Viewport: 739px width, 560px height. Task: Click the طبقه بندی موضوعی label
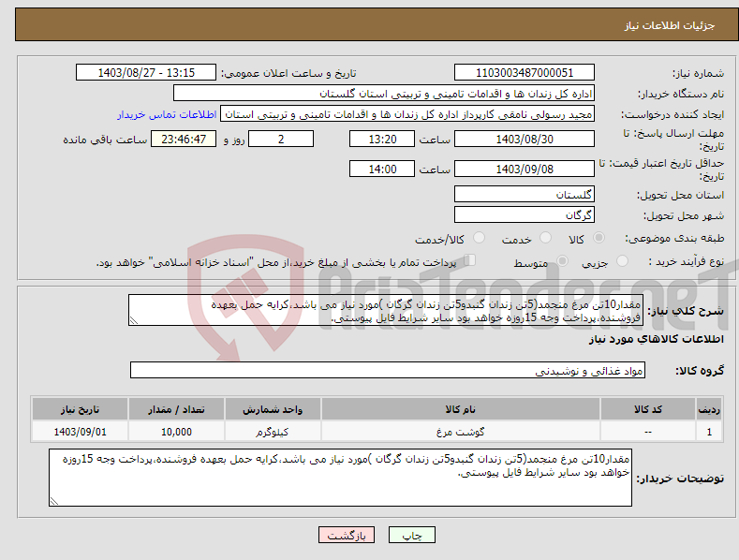pyautogui.click(x=674, y=239)
